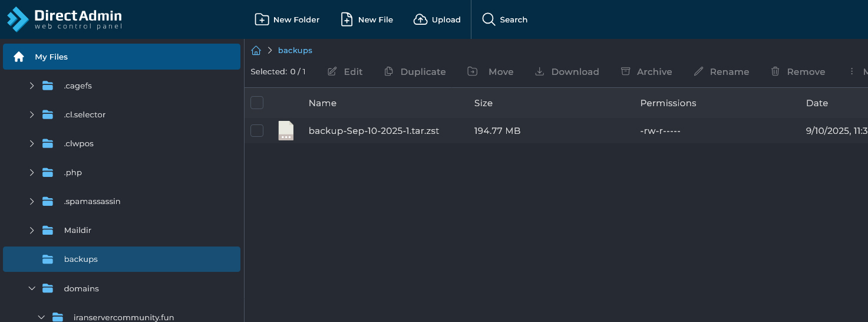Expand the .cl.selector folder chevron

(32, 114)
